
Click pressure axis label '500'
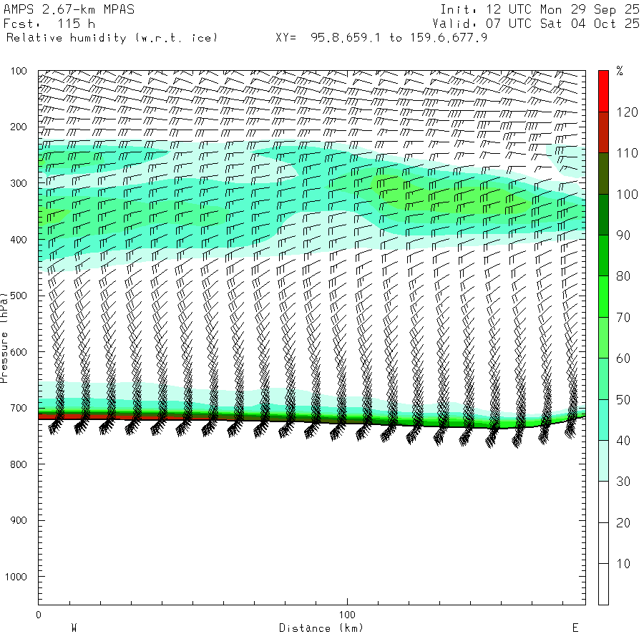tap(19, 296)
